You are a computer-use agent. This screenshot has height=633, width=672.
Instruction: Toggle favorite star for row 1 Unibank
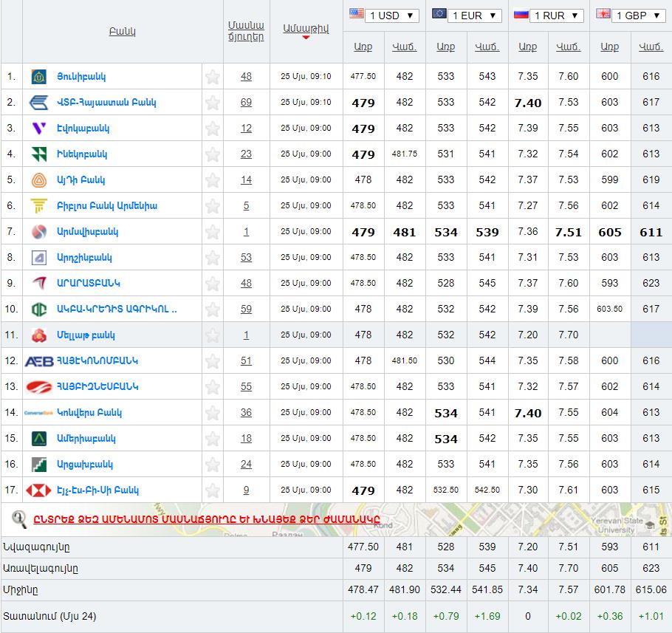pos(213,77)
